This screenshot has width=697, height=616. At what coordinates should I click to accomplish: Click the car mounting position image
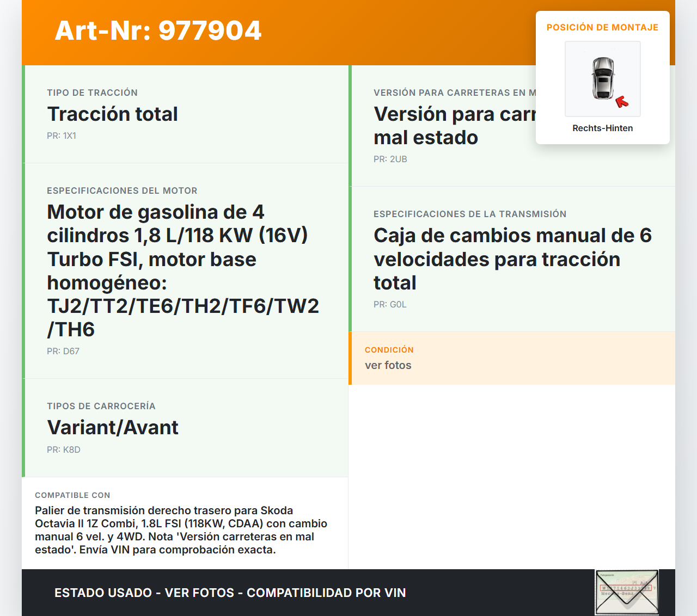[603, 79]
